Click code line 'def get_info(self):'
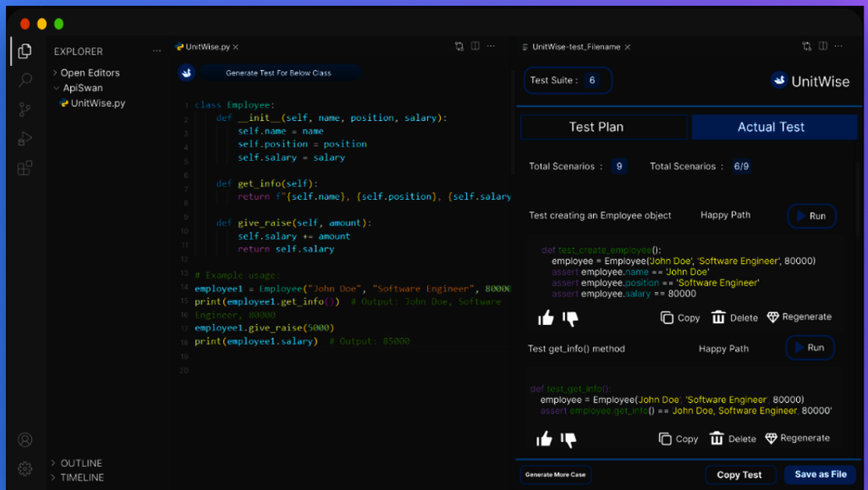Screen dimensions: 868x490 tap(266, 183)
